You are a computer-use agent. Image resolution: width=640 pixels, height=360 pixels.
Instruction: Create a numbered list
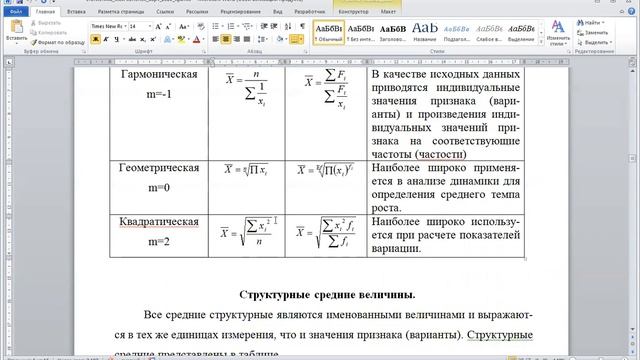[x=231, y=27]
